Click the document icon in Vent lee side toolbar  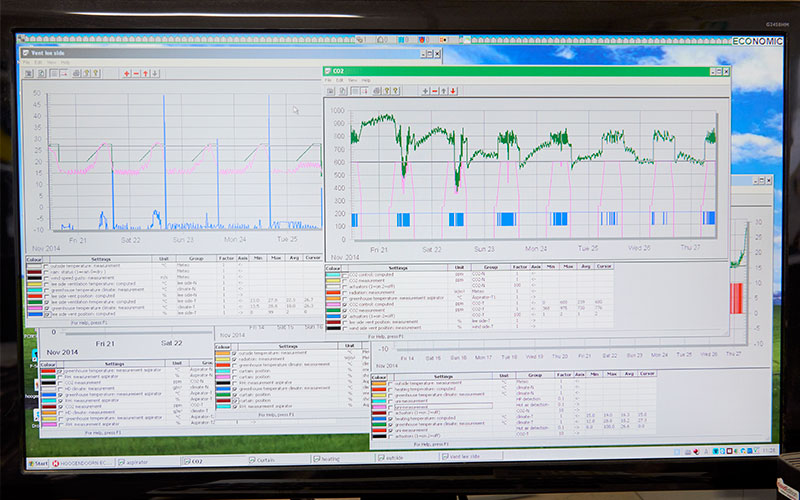[42, 73]
